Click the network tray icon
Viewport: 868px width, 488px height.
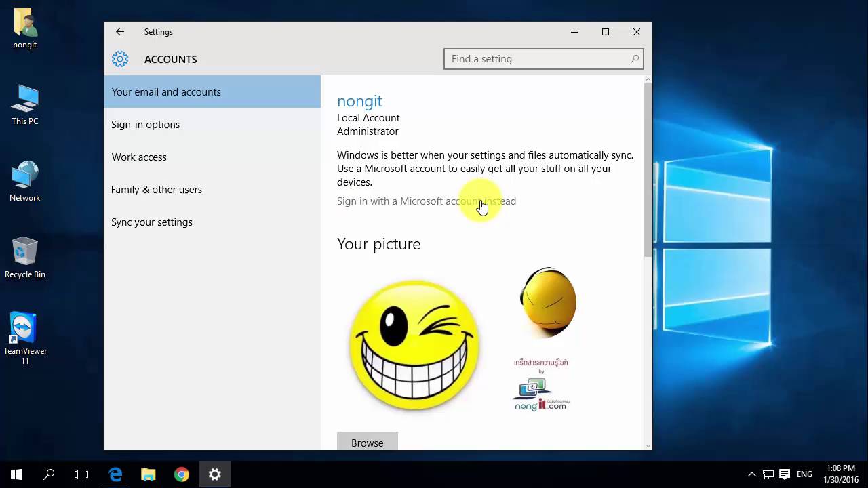tap(768, 474)
